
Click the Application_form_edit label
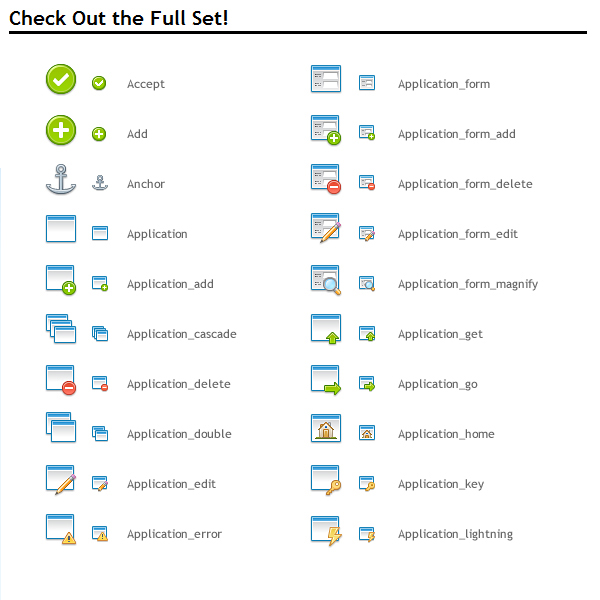click(458, 234)
